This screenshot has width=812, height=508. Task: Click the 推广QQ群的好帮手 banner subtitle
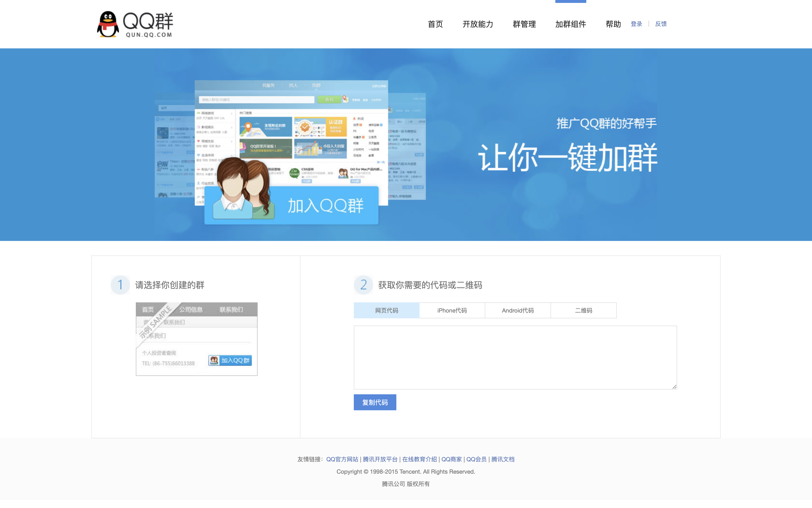[x=606, y=123]
